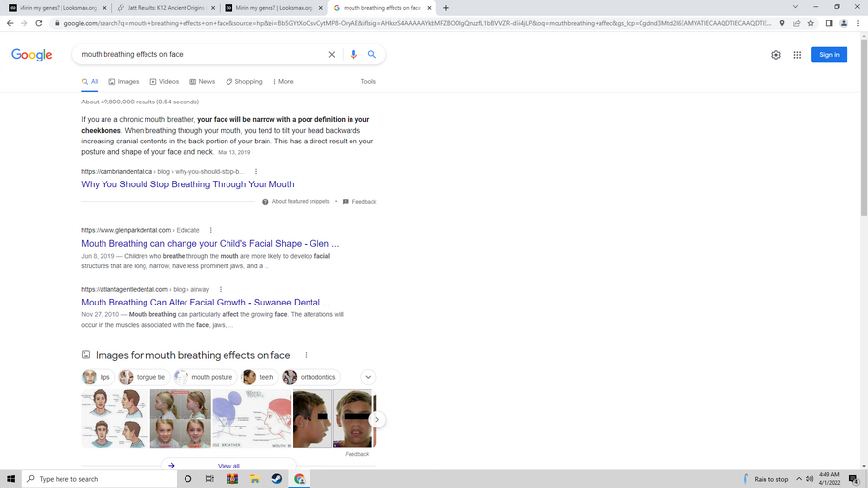This screenshot has height=488, width=868.
Task: Close the mouth breathing effects tab
Action: (429, 8)
